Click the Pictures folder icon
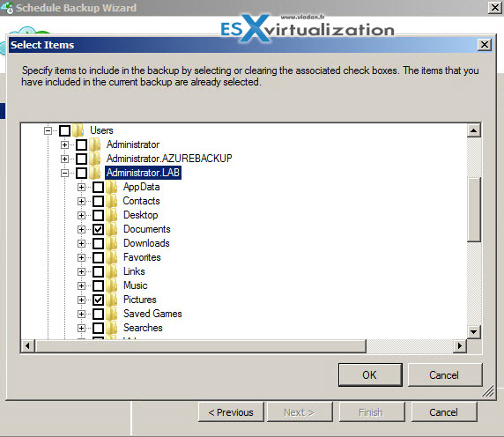The height and width of the screenshot is (437, 504). click(112, 300)
